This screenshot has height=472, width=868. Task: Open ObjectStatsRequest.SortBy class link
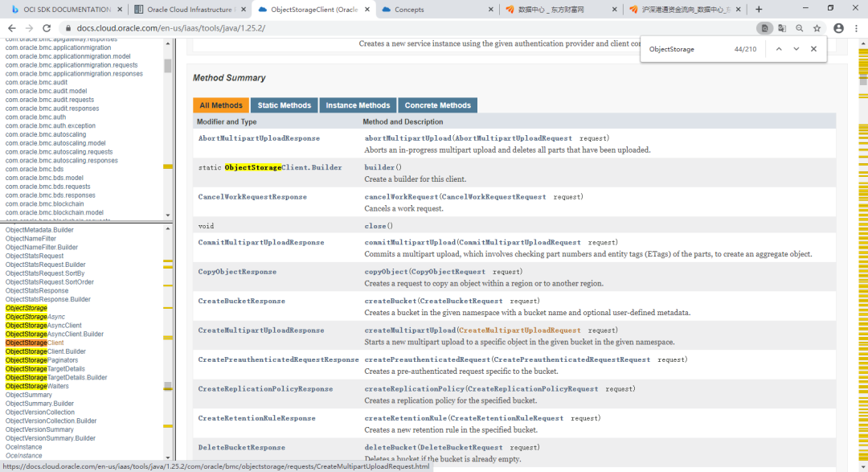point(45,273)
